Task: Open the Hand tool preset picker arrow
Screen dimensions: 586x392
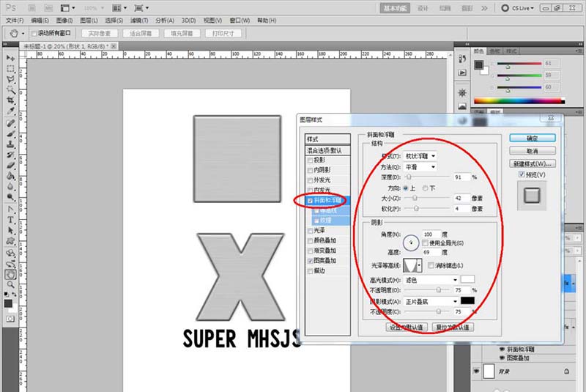Action: [x=23, y=34]
